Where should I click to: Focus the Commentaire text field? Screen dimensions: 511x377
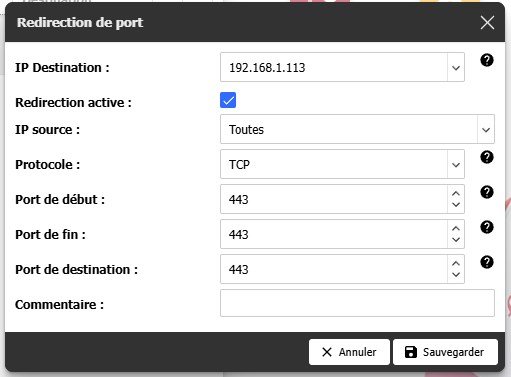pos(357,303)
